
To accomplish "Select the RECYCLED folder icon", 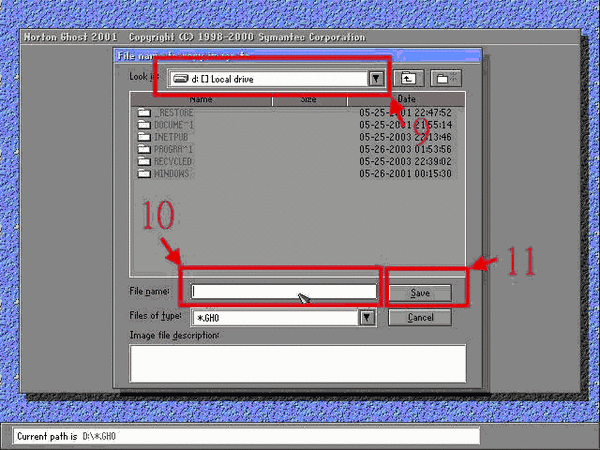I will (x=144, y=161).
